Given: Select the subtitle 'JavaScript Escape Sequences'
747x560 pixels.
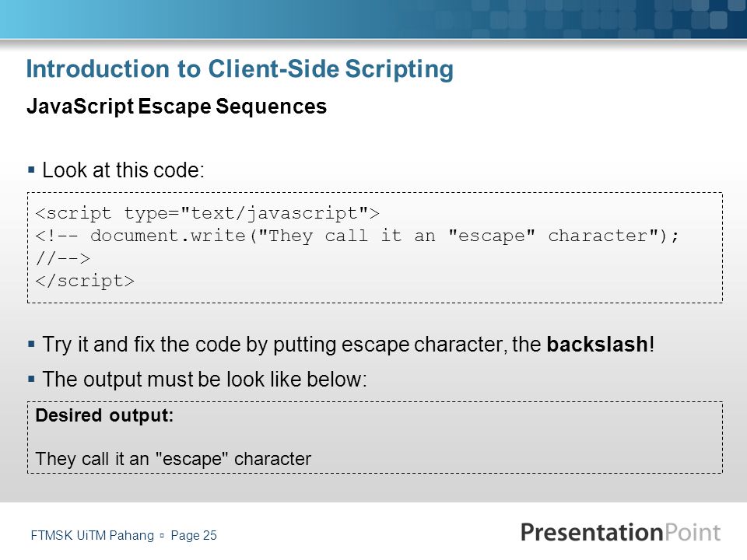Looking at the screenshot, I should (177, 107).
